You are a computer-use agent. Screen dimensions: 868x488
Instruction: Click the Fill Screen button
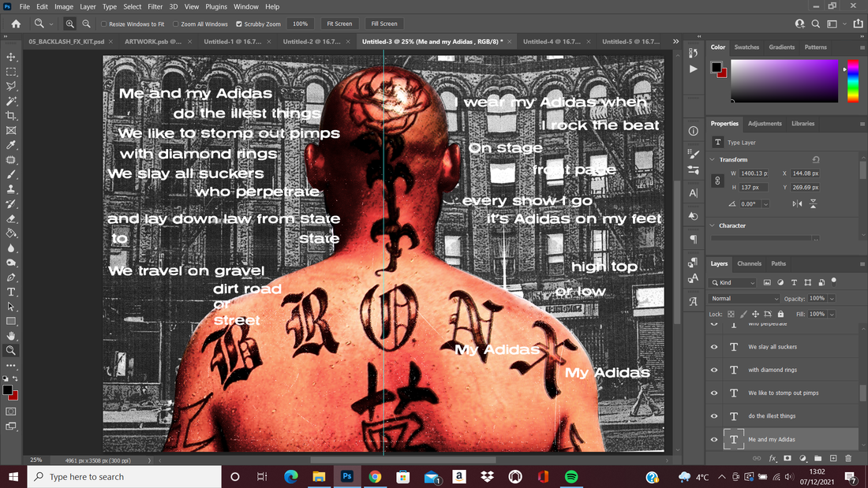tap(384, 24)
